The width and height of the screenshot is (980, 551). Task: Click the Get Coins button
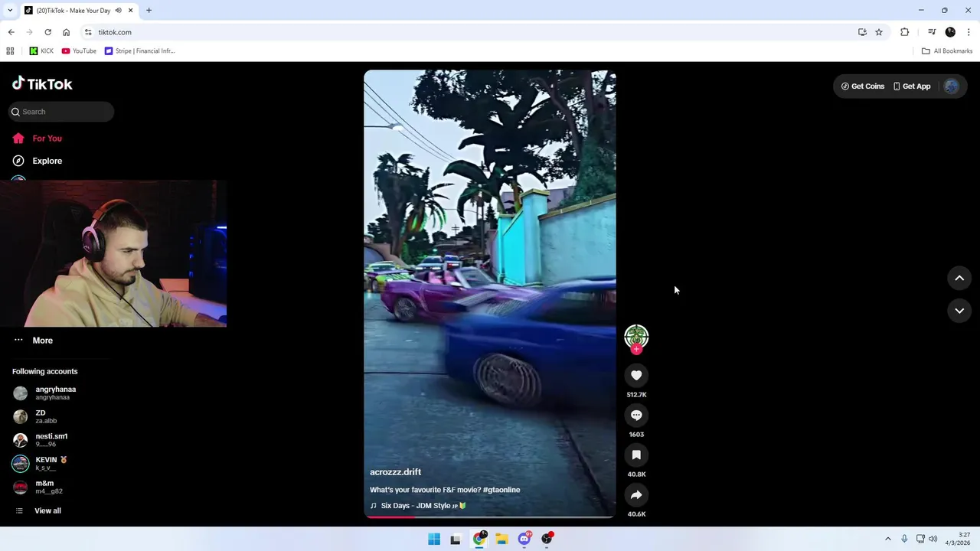pyautogui.click(x=863, y=86)
